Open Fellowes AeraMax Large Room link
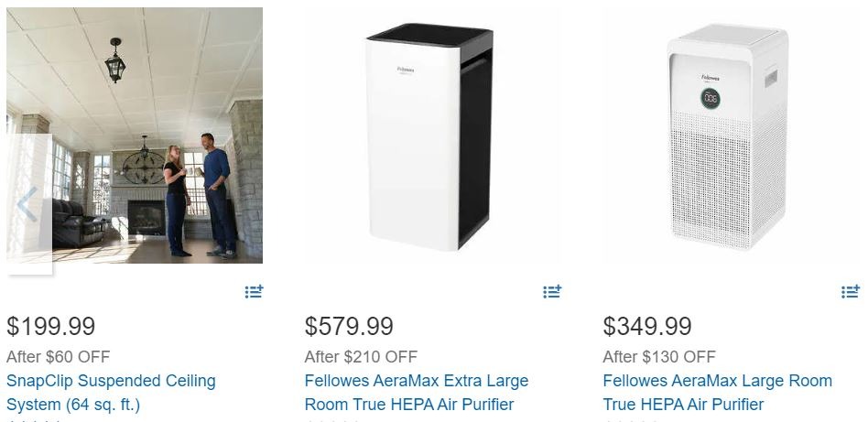Viewport: 868px width, 422px height. click(718, 393)
